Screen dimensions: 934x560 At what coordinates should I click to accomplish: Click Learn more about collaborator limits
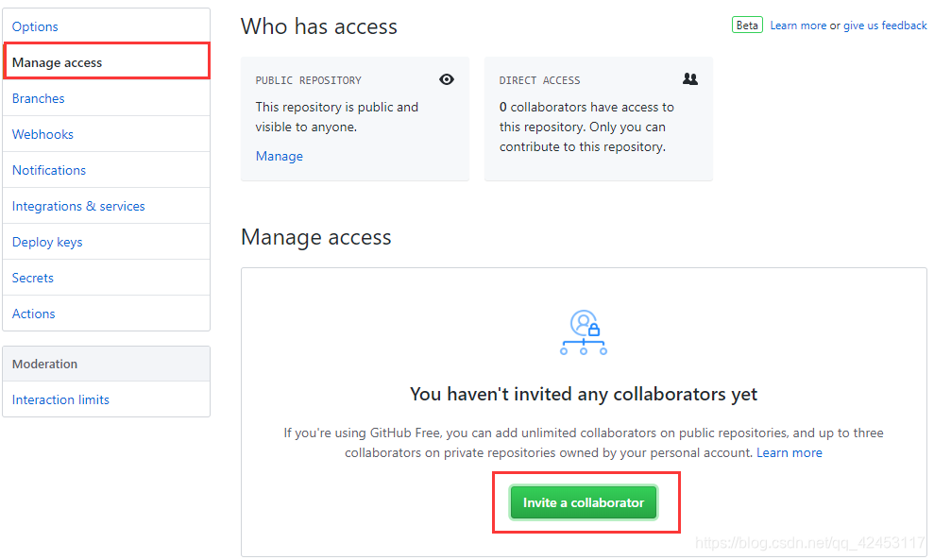coord(790,452)
